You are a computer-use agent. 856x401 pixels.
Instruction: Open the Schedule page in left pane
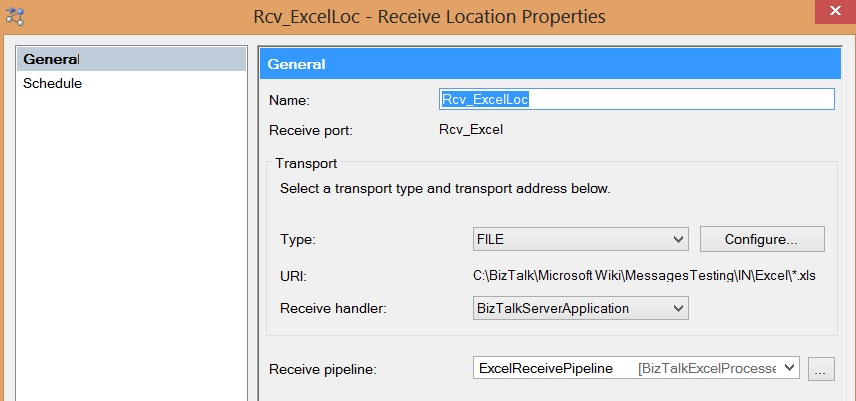tap(52, 83)
